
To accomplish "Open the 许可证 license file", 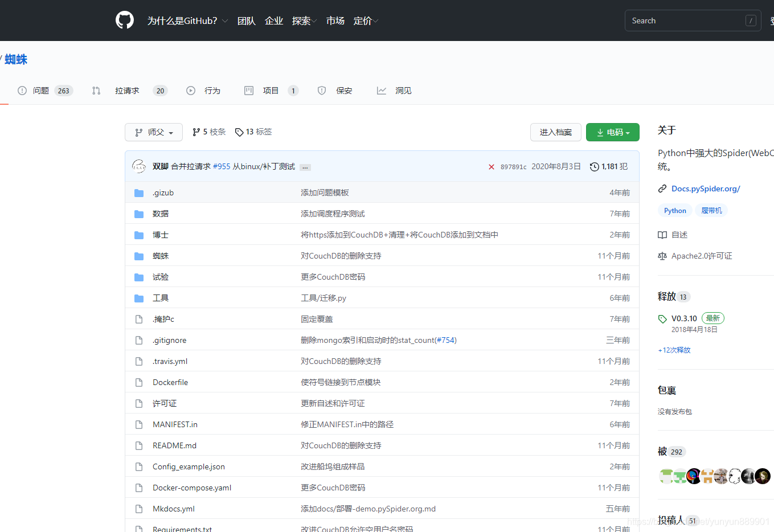I will 165,404.
